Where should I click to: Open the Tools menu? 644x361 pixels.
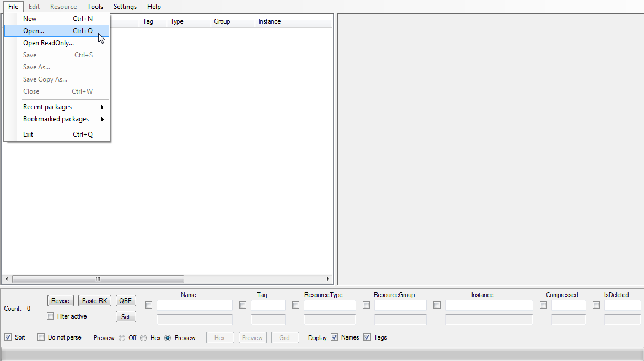(95, 7)
